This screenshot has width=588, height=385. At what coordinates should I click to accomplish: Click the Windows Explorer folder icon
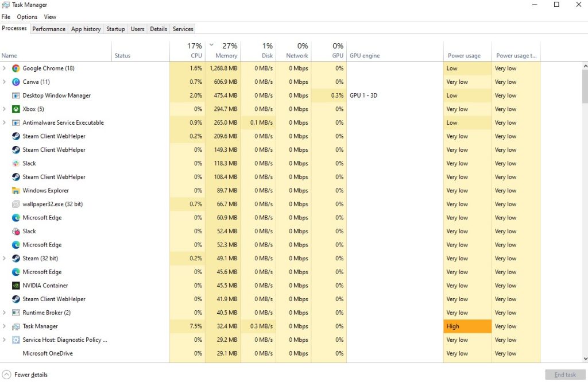coord(16,191)
